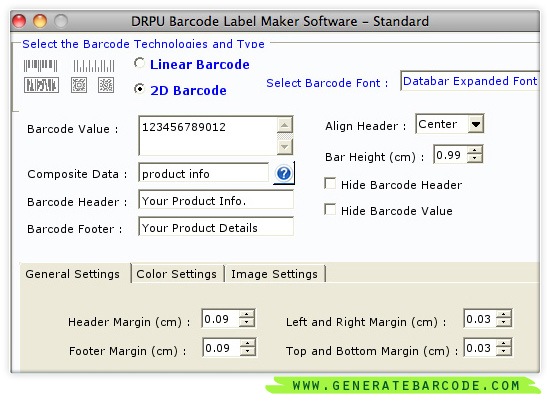Increase Top and Bottom Margin value
The image size is (550, 395).
tap(504, 343)
